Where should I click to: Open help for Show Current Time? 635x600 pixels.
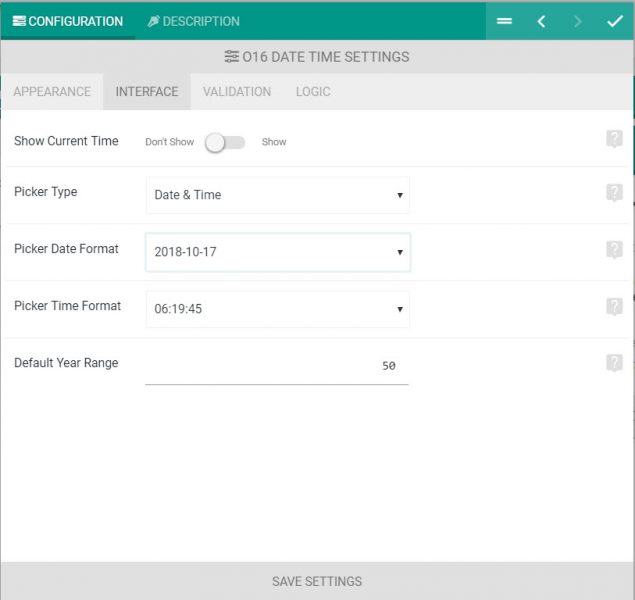(614, 139)
